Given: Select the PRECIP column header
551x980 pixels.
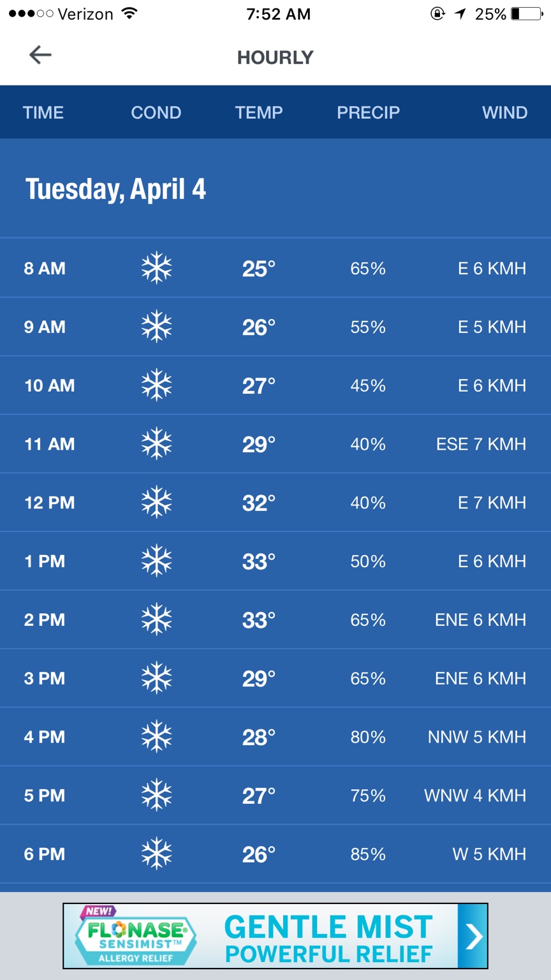Looking at the screenshot, I should coord(369,112).
